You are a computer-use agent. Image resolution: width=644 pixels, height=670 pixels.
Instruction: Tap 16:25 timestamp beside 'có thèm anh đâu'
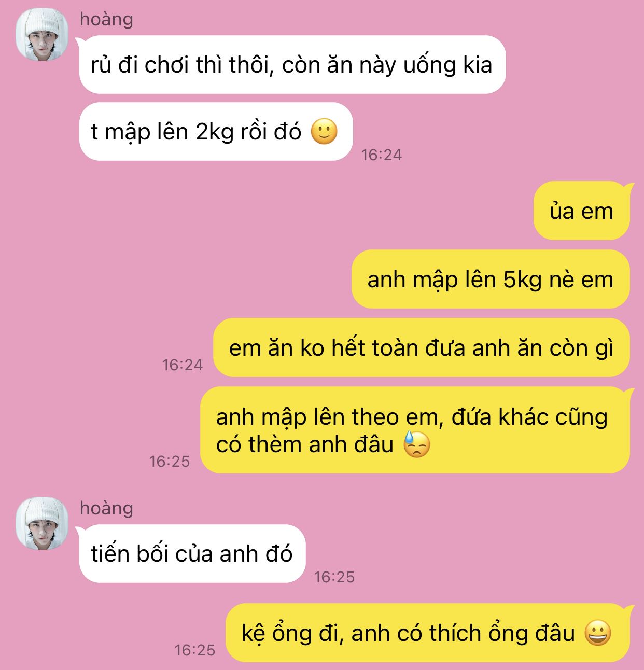(x=170, y=462)
